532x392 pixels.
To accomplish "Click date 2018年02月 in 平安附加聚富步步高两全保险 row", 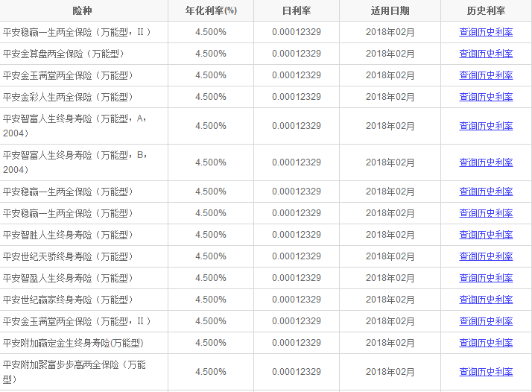I will [x=390, y=372].
